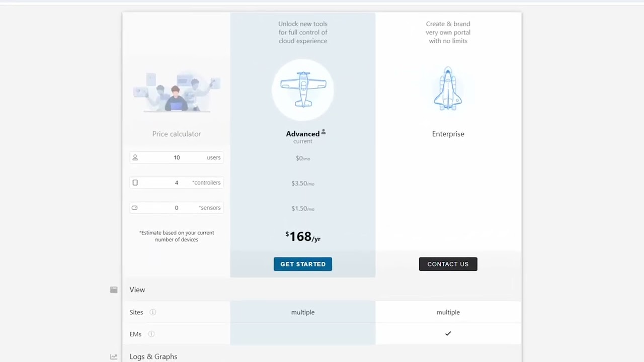
Task: Click the Logs & Graphs chart icon
Action: [114, 357]
